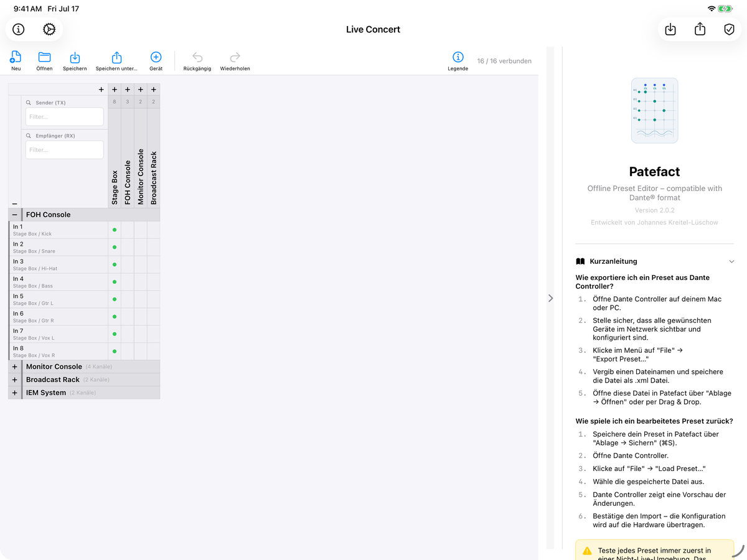Click the download/import icon in title bar
This screenshot has width=747, height=560.
coord(670,29)
